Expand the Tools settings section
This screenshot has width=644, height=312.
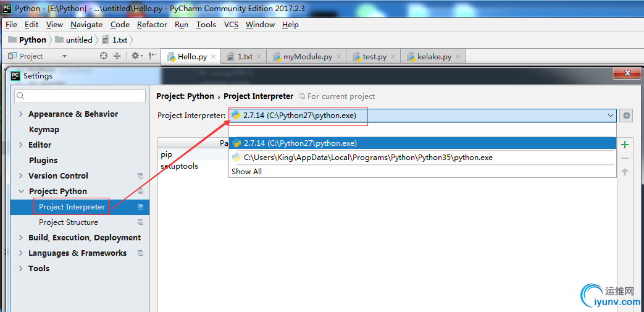(21, 268)
